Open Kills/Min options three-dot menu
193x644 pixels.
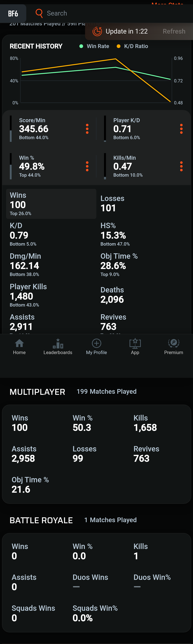(181, 166)
